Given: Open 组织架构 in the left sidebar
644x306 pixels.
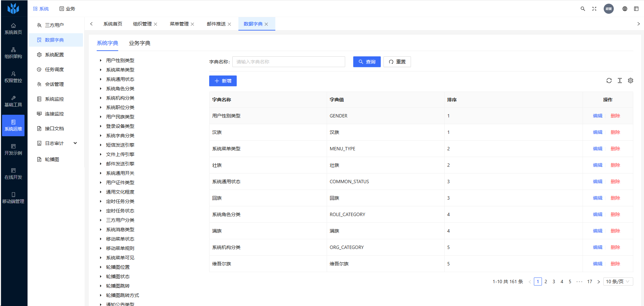Looking at the screenshot, I should point(13,53).
